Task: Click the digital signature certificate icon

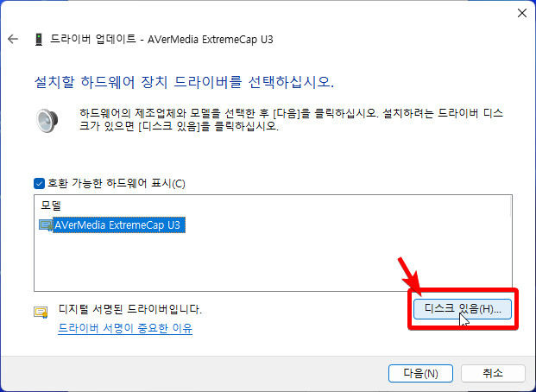Action: 41,312
